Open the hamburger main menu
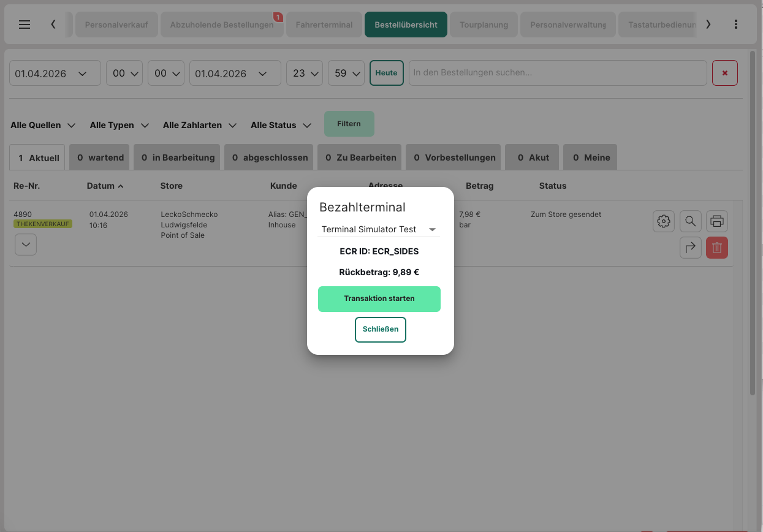This screenshot has height=532, width=763. point(25,25)
